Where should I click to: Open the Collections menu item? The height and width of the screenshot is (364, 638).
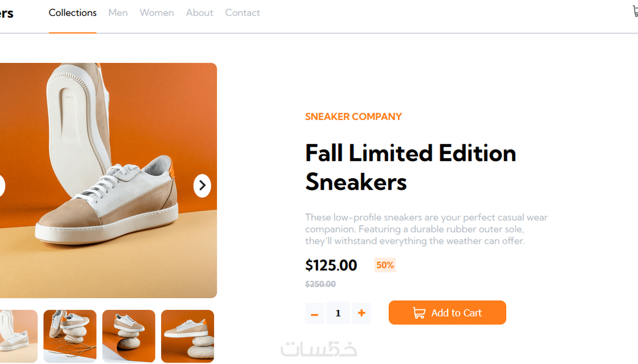click(72, 13)
